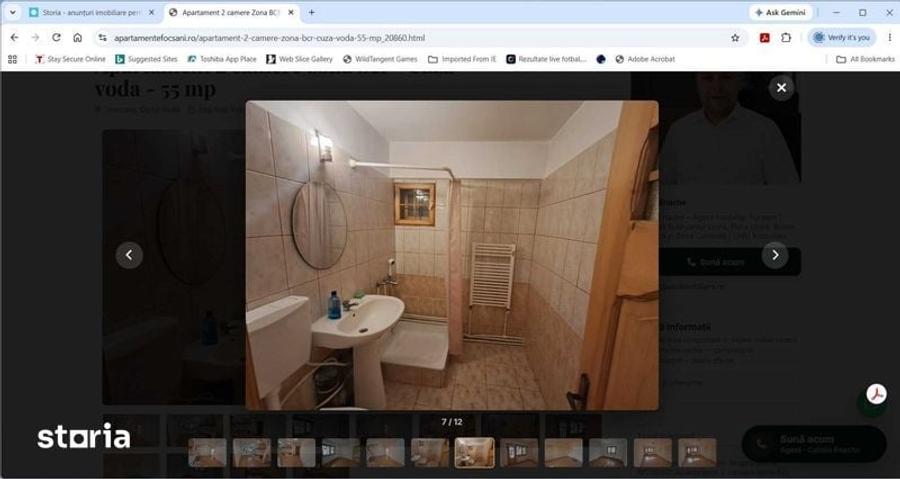Open the Web Slice Gallery bookmark
The width and height of the screenshot is (900, 479).
[x=300, y=59]
